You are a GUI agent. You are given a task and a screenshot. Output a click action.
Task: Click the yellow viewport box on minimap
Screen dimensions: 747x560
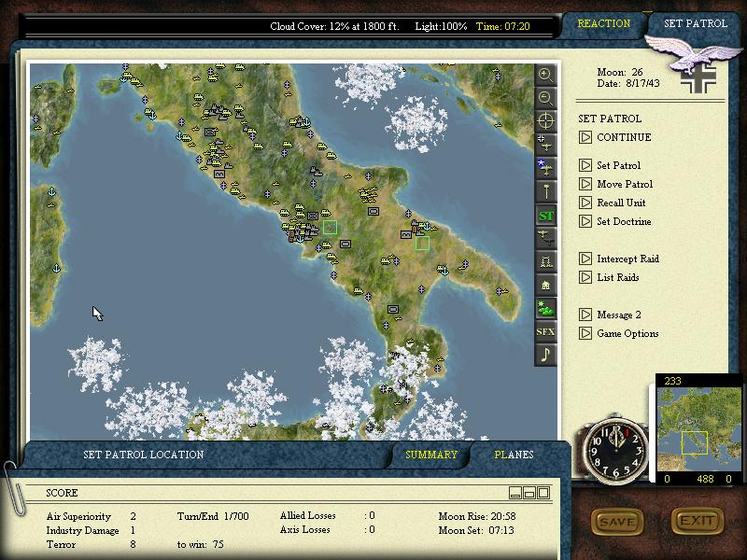click(x=695, y=442)
